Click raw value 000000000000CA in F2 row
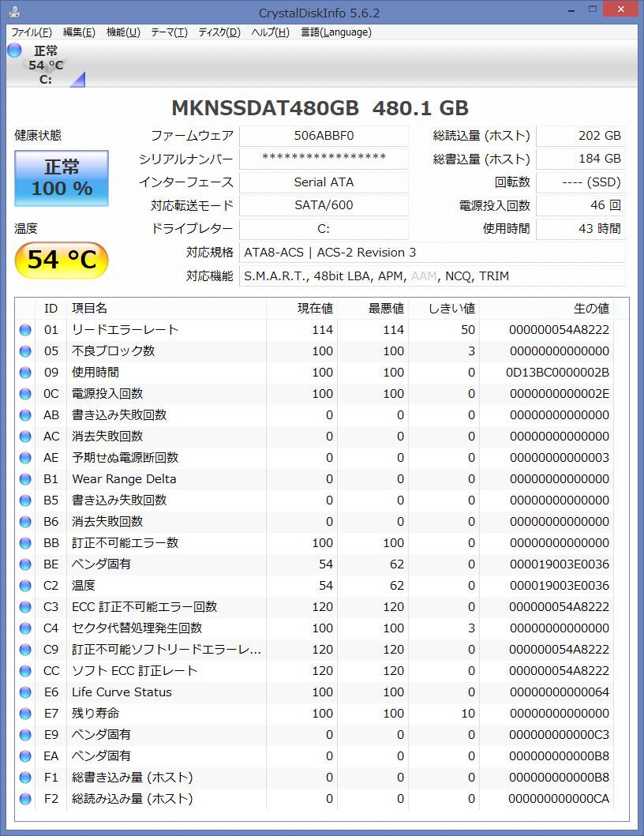644x836 pixels. pos(559,799)
